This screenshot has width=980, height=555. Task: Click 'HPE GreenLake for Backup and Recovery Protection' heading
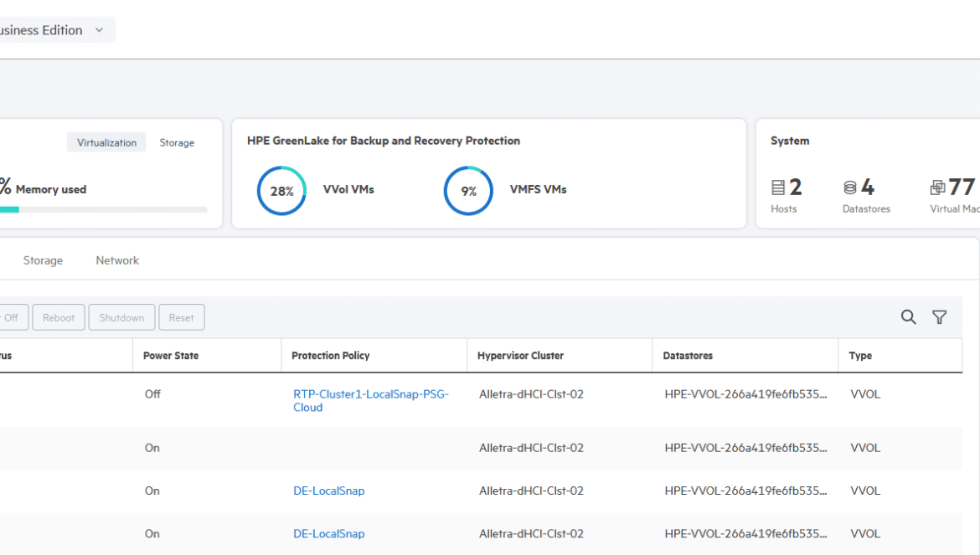coord(383,141)
